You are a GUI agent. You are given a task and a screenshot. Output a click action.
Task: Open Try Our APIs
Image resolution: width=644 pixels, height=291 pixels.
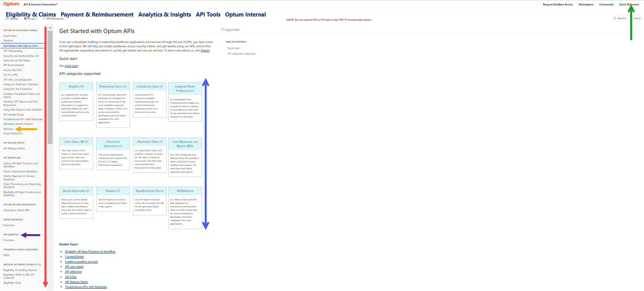[11, 75]
